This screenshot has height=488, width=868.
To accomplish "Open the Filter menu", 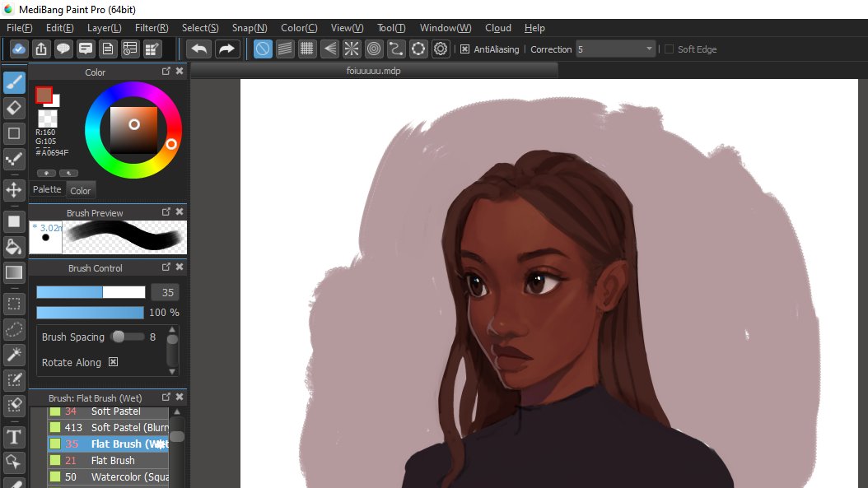I will (x=152, y=28).
